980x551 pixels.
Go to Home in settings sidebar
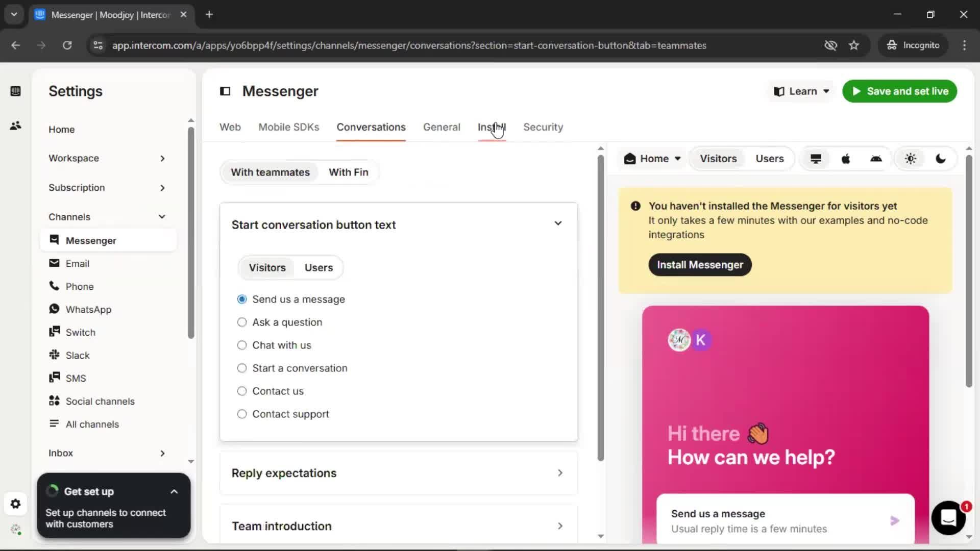tap(61, 130)
